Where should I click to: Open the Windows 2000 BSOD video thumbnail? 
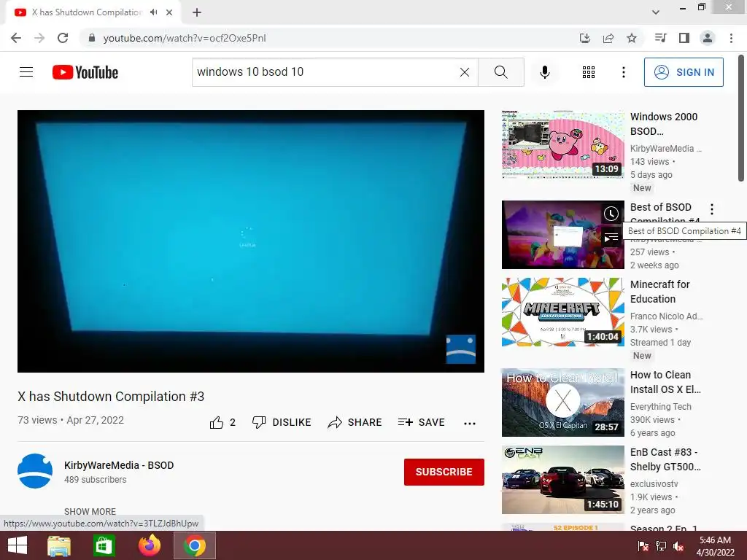click(x=562, y=144)
